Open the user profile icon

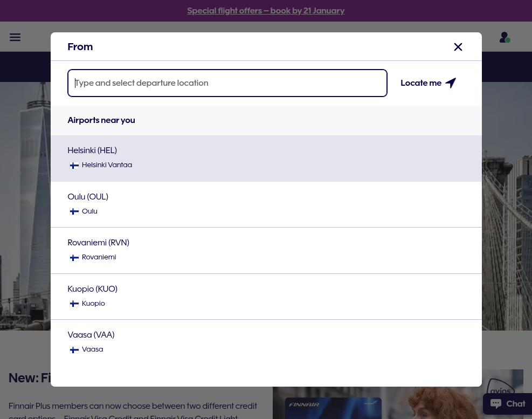pos(505,37)
